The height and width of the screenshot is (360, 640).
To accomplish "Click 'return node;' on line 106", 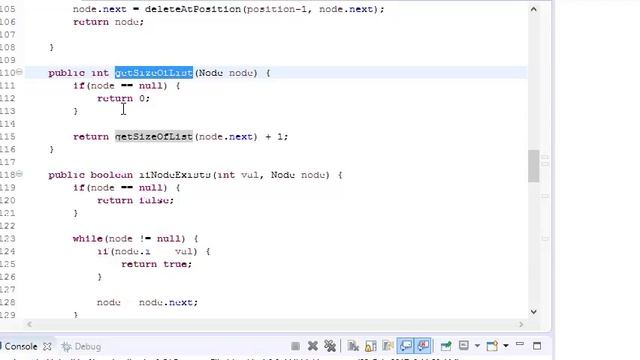I will click(109, 22).
